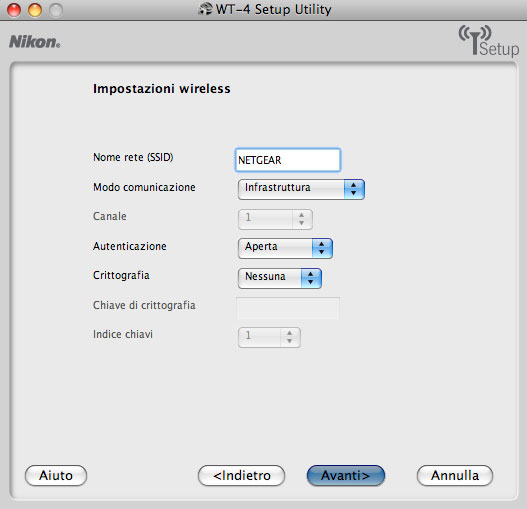This screenshot has width=527, height=509.
Task: Increase Canale with the up arrow
Action: coord(301,215)
